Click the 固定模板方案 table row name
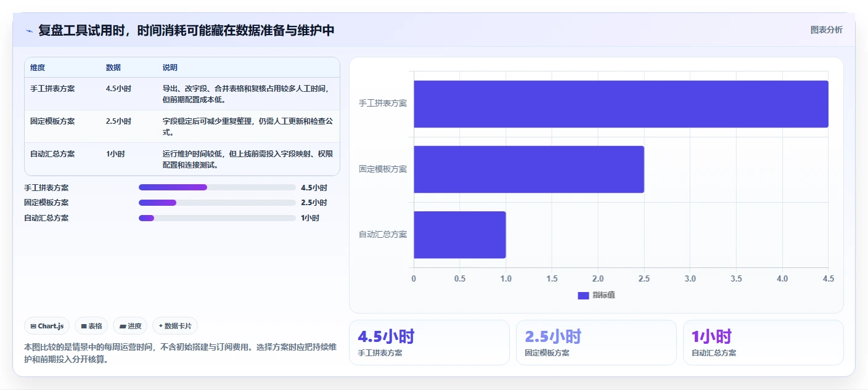 [x=52, y=121]
